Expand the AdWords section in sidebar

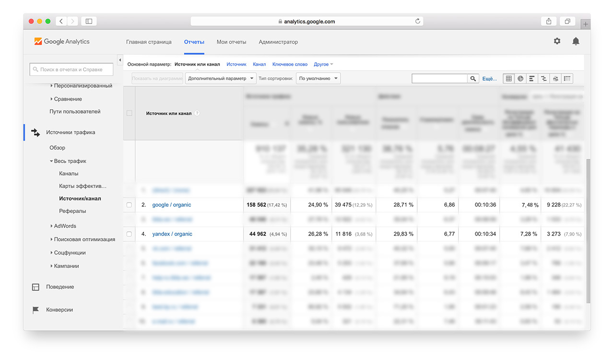(65, 226)
